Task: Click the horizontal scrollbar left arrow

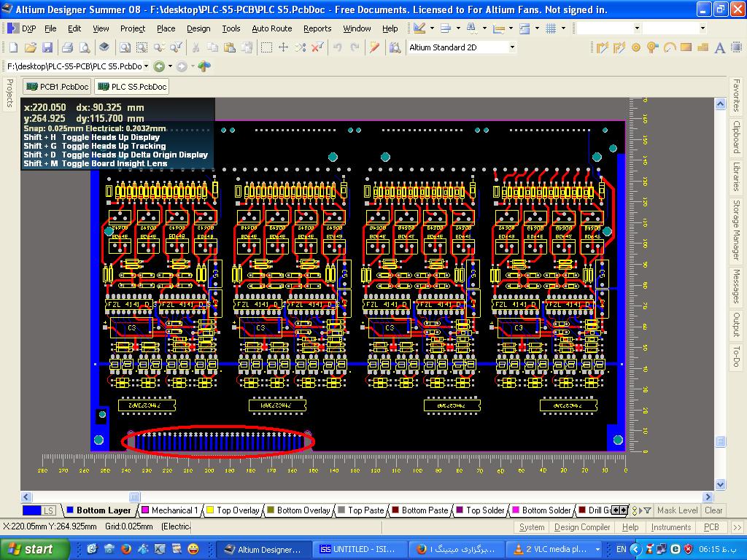Action: pos(26,497)
